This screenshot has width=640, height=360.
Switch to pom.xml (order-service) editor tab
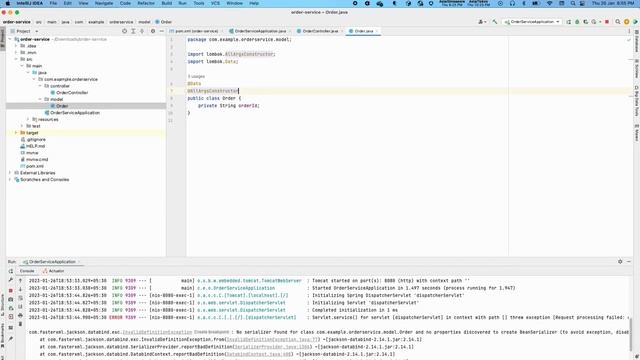[x=196, y=31]
